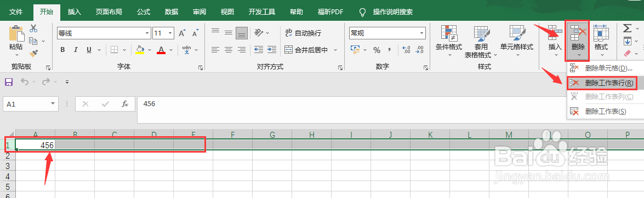Viewport: 644px width, 198px height.
Task: Apply comma style format
Action: (x=390, y=50)
